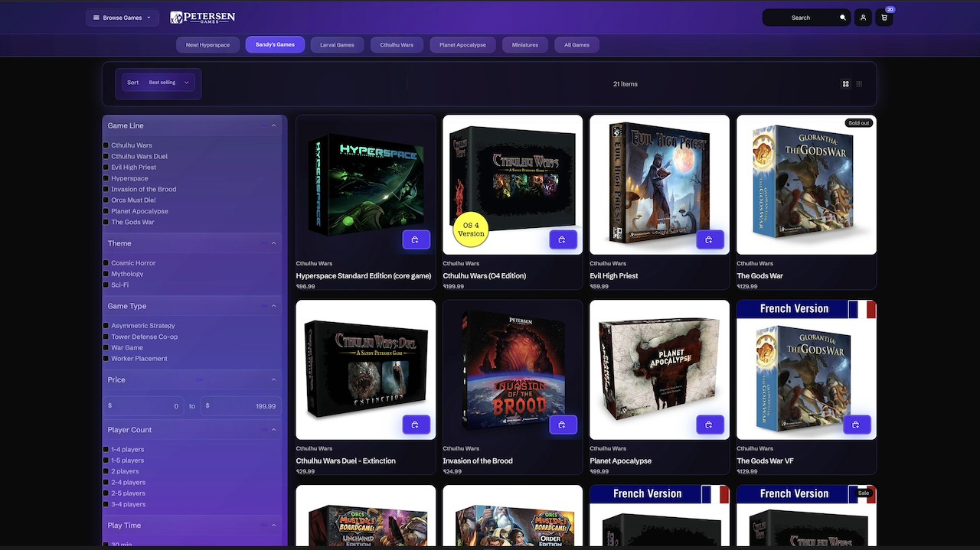Screen dimensions: 980x550
Task: Switch to the Miniatures tab
Action: pyautogui.click(x=524, y=44)
